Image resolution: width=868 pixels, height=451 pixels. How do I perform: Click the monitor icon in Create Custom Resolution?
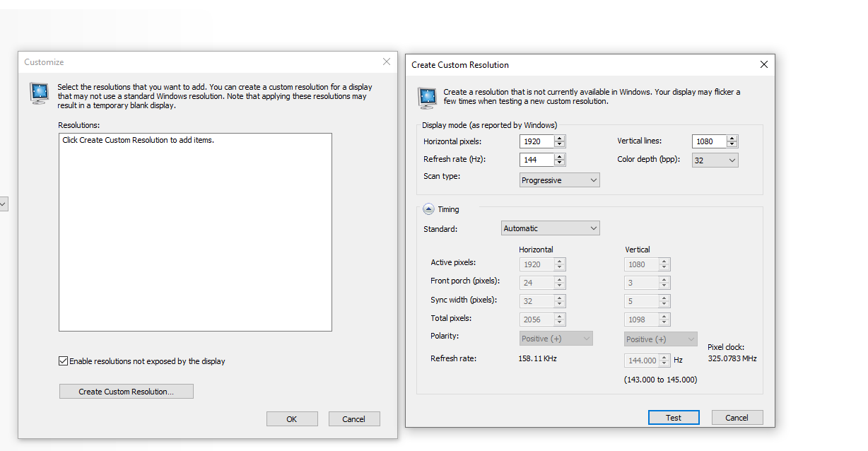click(428, 99)
